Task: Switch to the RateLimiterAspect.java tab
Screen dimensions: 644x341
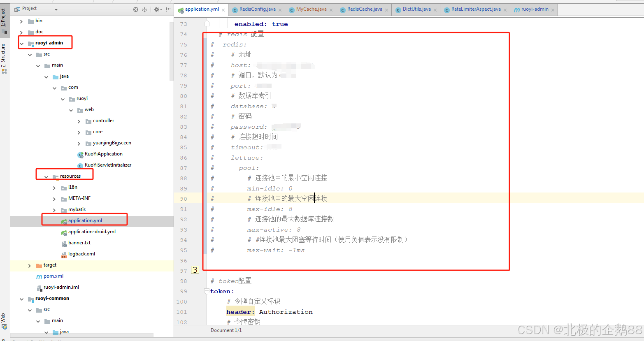Action: point(476,9)
